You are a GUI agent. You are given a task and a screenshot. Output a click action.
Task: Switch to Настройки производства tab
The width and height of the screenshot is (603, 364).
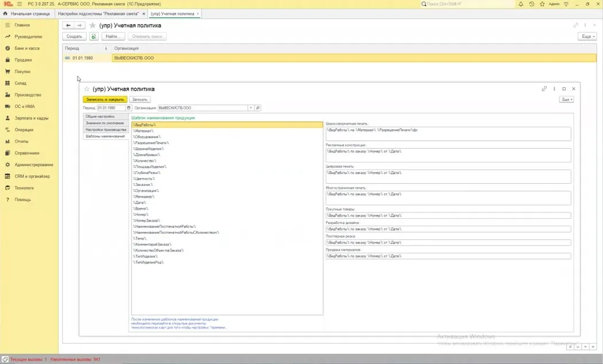pos(106,130)
